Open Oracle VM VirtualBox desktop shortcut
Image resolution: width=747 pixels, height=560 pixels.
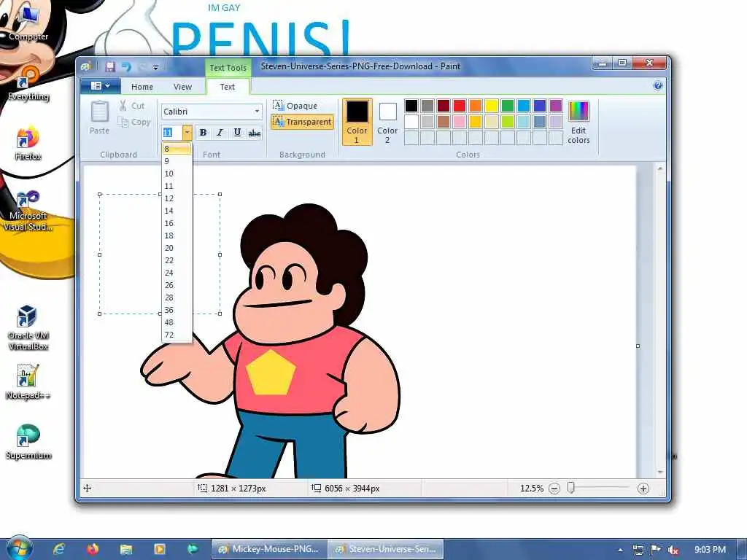[x=28, y=328]
